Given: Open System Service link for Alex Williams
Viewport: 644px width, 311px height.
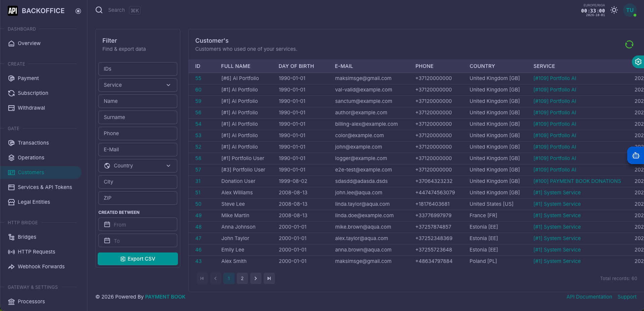Looking at the screenshot, I should (557, 193).
